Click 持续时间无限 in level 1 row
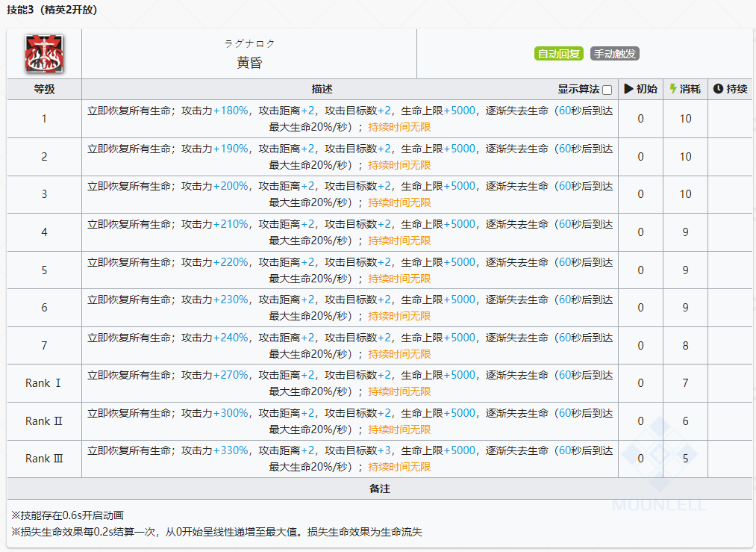Viewport: 756px width, 552px height. [x=399, y=127]
